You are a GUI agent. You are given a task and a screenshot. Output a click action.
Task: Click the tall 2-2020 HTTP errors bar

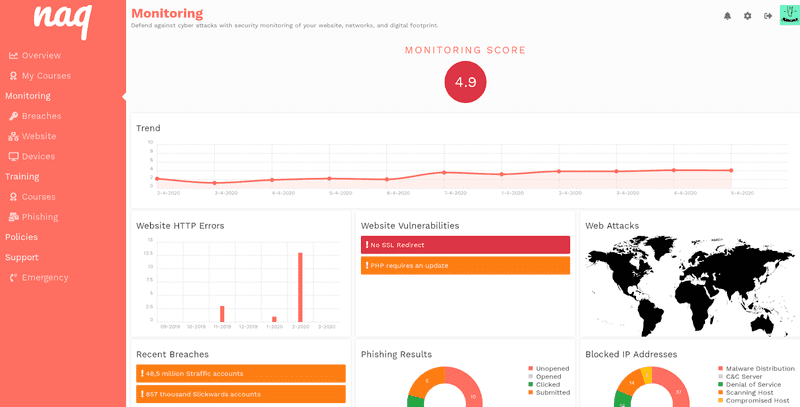point(301,287)
